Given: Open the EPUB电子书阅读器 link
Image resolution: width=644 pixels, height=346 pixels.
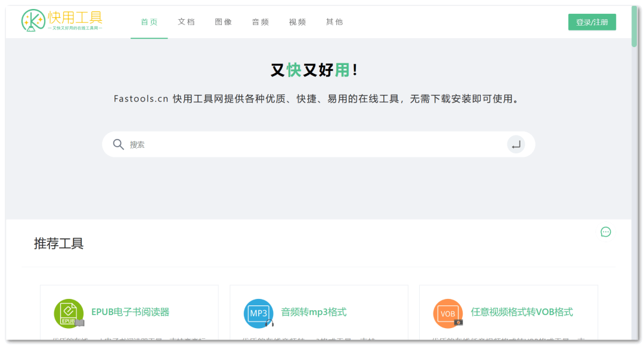Looking at the screenshot, I should [x=131, y=312].
